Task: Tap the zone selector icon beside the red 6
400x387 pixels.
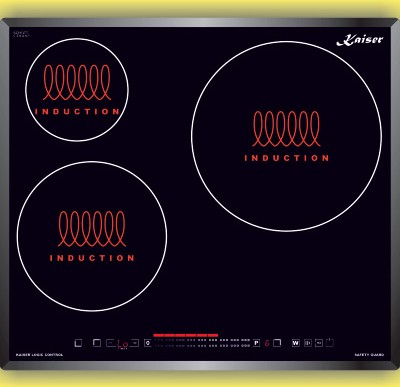Action: (x=277, y=343)
